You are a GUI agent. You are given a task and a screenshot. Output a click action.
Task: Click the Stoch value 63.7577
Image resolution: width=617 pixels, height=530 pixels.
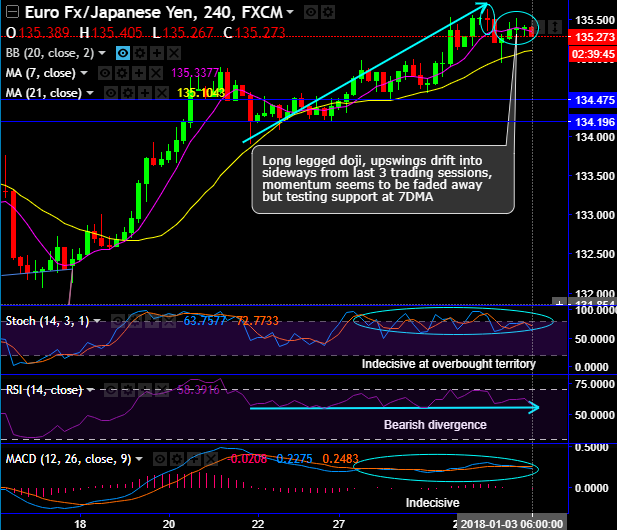coord(205,321)
